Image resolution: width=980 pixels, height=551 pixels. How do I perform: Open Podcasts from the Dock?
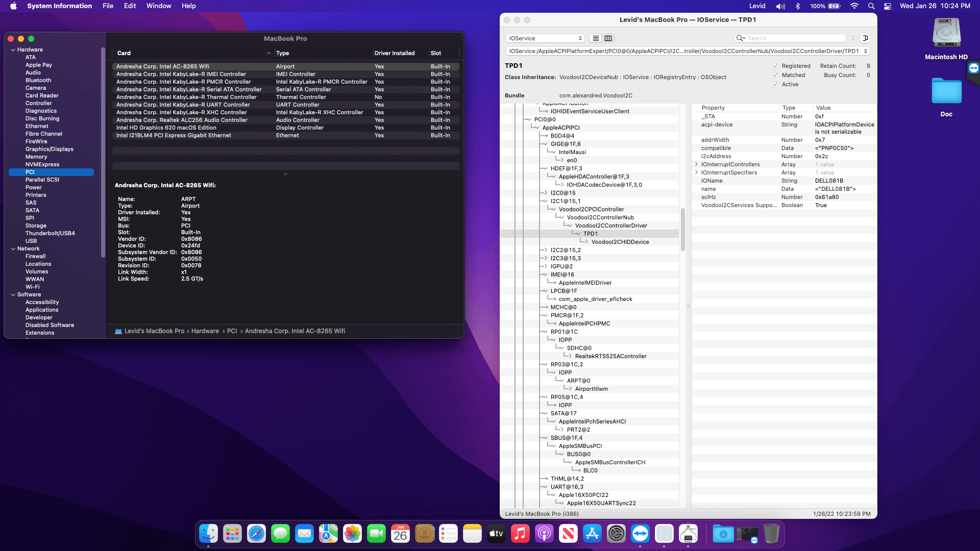click(544, 534)
